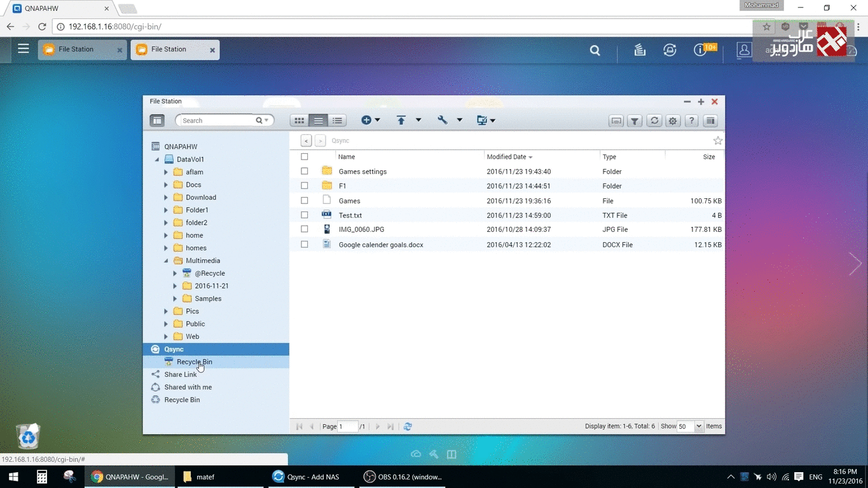Image resolution: width=868 pixels, height=488 pixels.
Task: Switch to first File Station tab
Action: pyautogui.click(x=81, y=50)
